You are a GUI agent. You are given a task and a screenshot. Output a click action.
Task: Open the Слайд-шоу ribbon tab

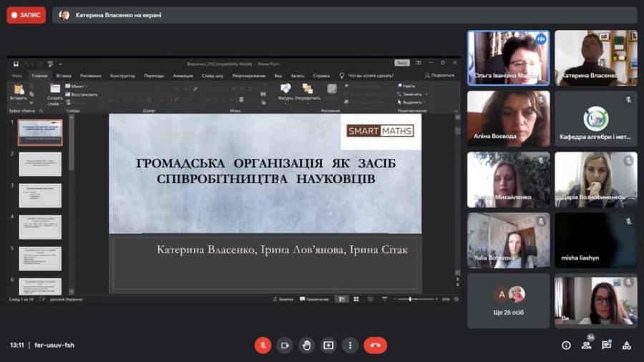(x=213, y=76)
